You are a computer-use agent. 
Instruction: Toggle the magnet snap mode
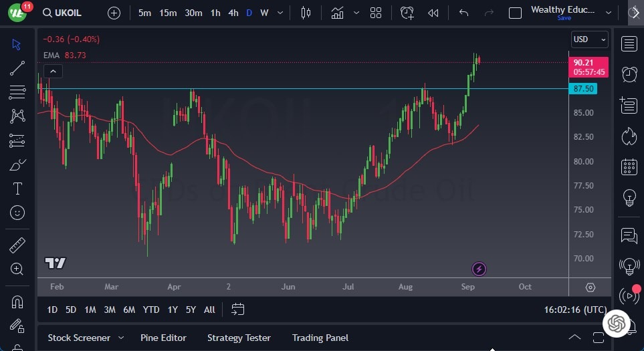(17, 302)
